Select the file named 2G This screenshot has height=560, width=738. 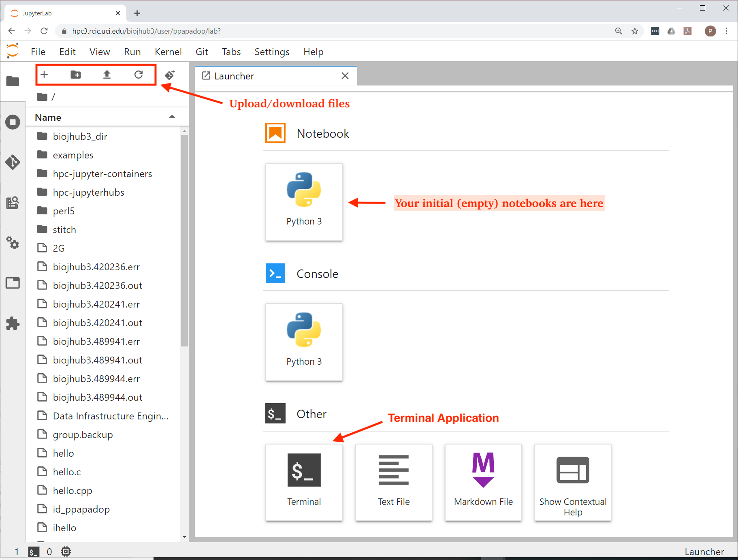tap(103, 248)
